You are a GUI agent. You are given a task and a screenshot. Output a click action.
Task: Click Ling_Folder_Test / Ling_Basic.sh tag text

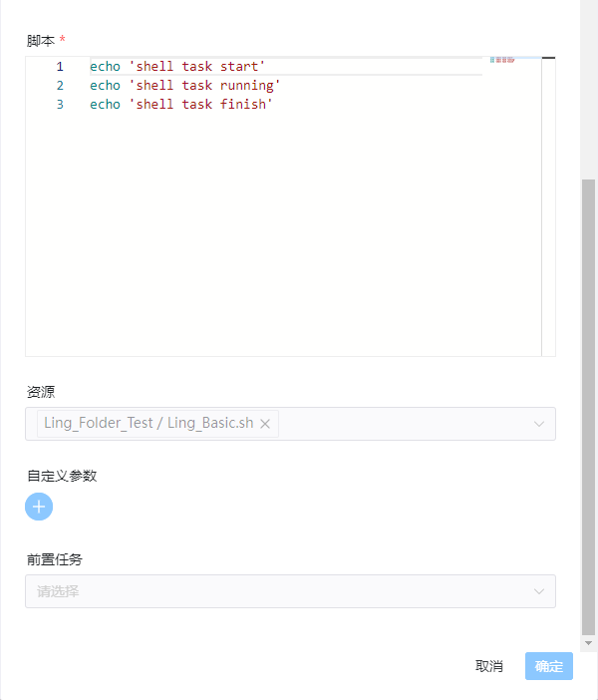click(149, 423)
